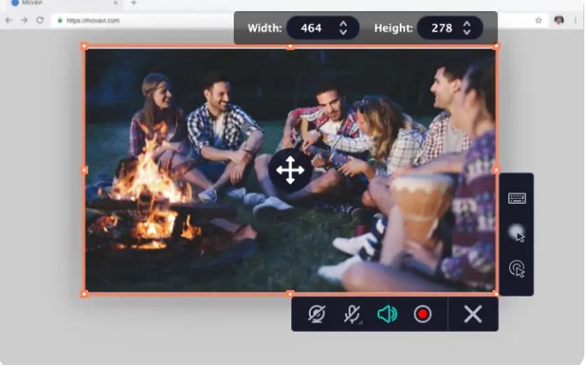
Task: Click the Height field showing 278
Action: pos(441,28)
